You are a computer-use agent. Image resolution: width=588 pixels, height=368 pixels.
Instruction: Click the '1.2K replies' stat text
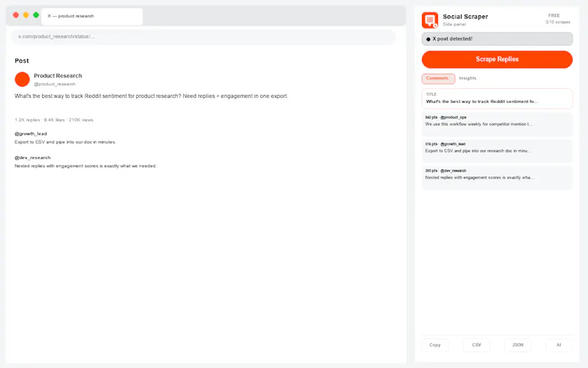coord(27,120)
